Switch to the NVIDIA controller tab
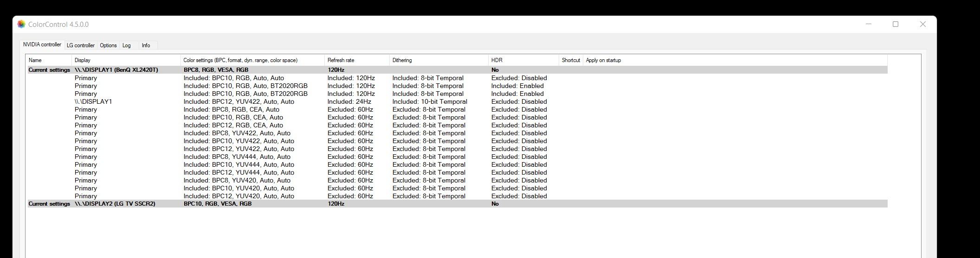 pyautogui.click(x=42, y=44)
